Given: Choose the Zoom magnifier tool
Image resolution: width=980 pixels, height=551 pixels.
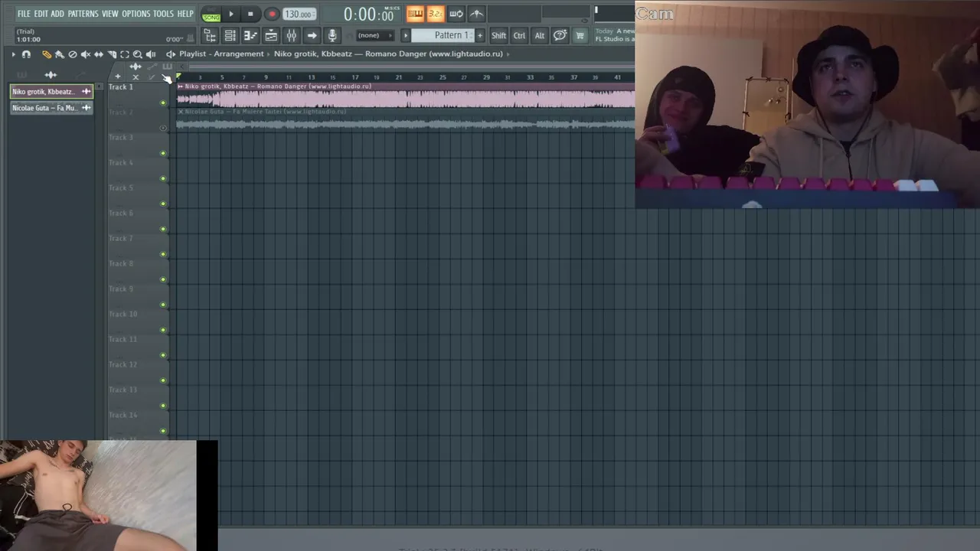Looking at the screenshot, I should pyautogui.click(x=138, y=54).
